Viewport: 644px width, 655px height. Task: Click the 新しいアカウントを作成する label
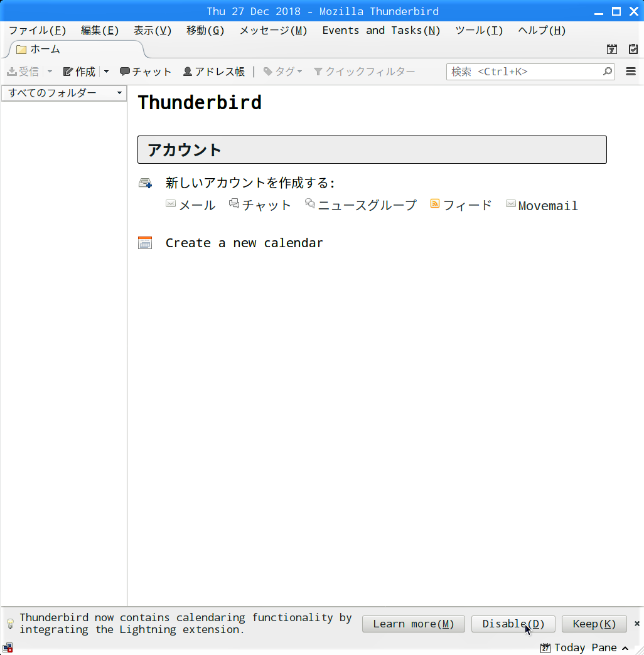point(250,183)
